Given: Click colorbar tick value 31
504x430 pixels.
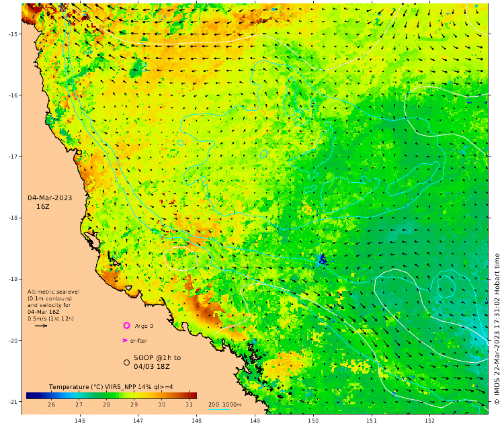Looking at the screenshot, I should (x=189, y=404).
